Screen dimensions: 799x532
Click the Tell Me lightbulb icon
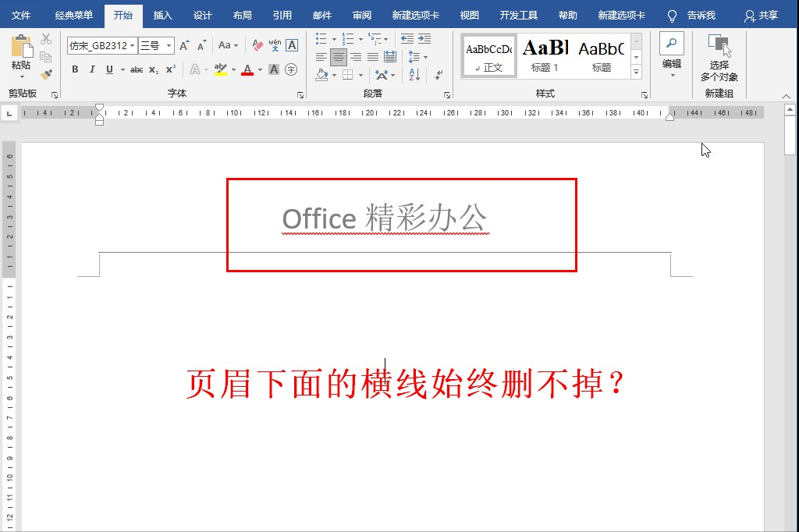coord(672,16)
